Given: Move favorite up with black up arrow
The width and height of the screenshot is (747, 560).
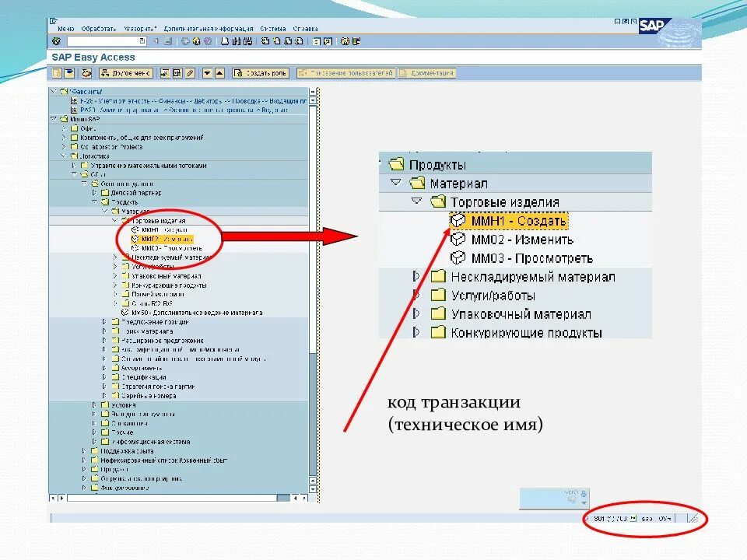Looking at the screenshot, I should 219,73.
